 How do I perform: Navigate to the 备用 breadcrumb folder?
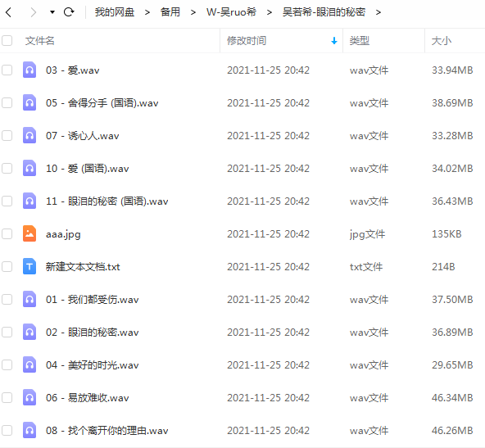(170, 12)
